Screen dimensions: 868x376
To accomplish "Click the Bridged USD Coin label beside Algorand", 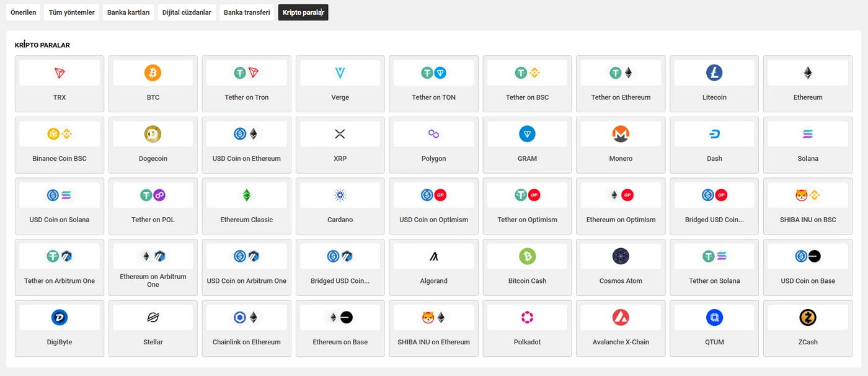I will (340, 281).
